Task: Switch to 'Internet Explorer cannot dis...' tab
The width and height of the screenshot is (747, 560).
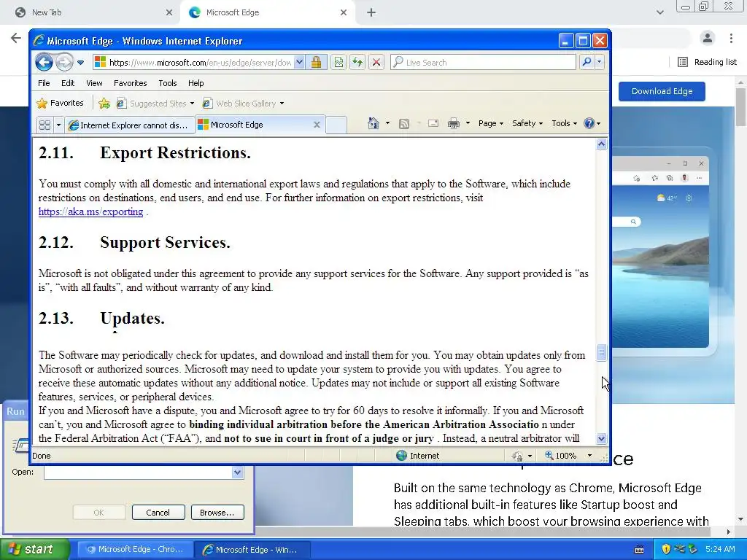Action: (130, 125)
